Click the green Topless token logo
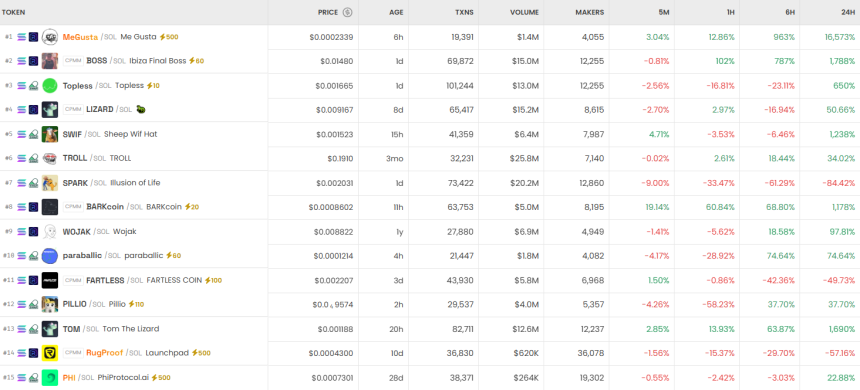 point(50,86)
